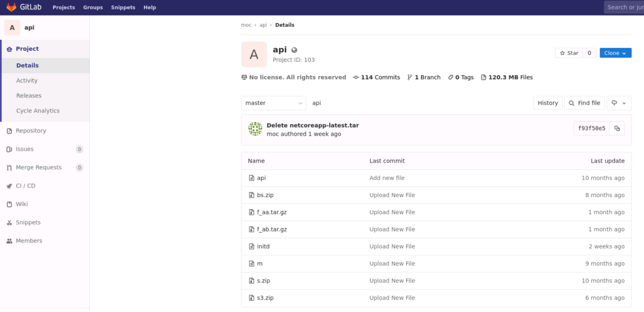Open the Repository sidebar icon
Viewport: 644px width, 312px height.
[9, 131]
